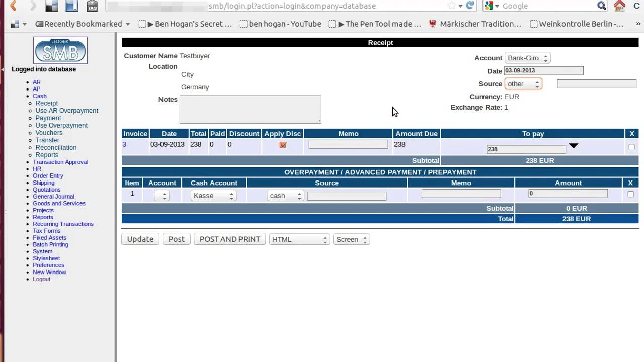
Task: Click the Post button
Action: click(176, 239)
